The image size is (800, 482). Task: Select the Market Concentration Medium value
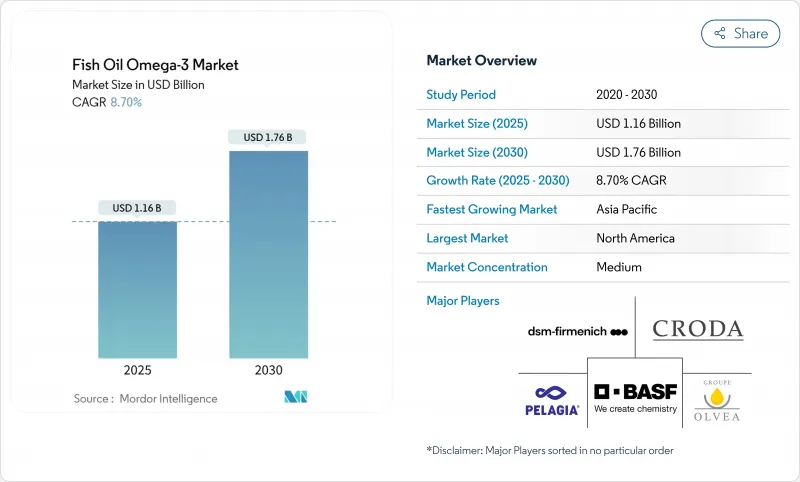click(x=619, y=267)
